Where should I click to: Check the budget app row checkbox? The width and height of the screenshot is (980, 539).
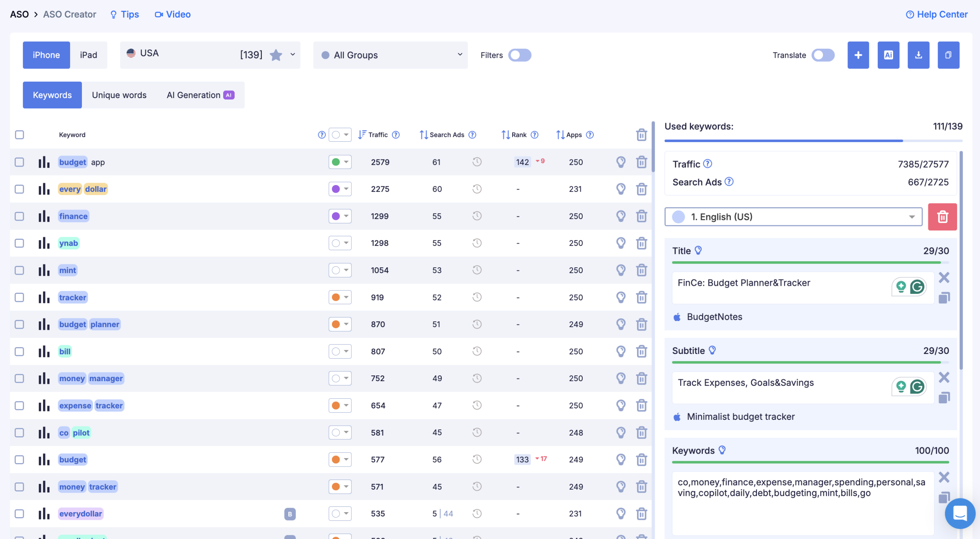coord(19,162)
